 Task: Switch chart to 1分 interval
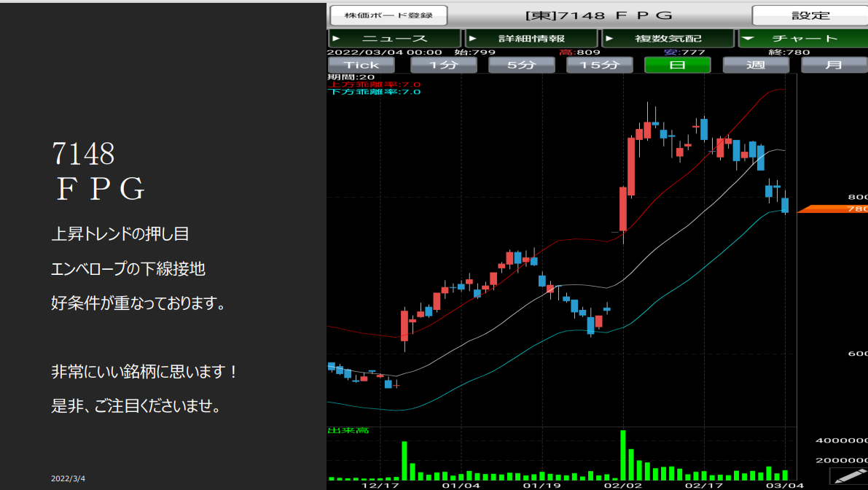click(443, 65)
